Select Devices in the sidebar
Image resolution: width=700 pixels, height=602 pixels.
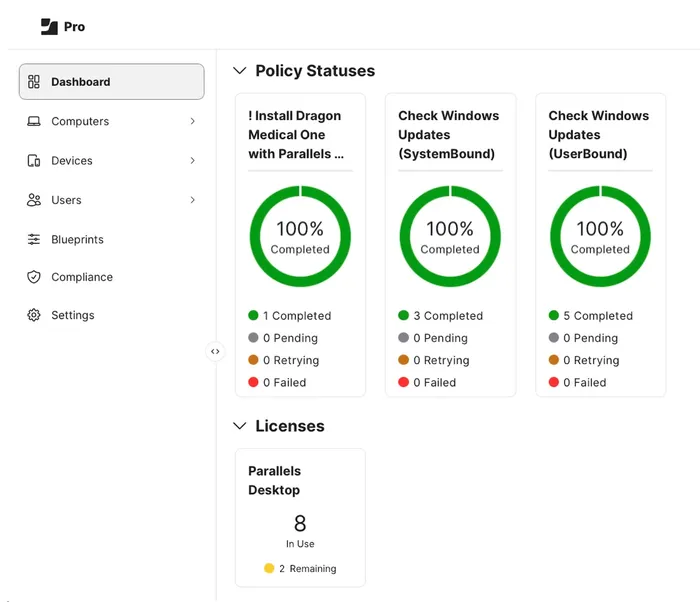tap(112, 160)
